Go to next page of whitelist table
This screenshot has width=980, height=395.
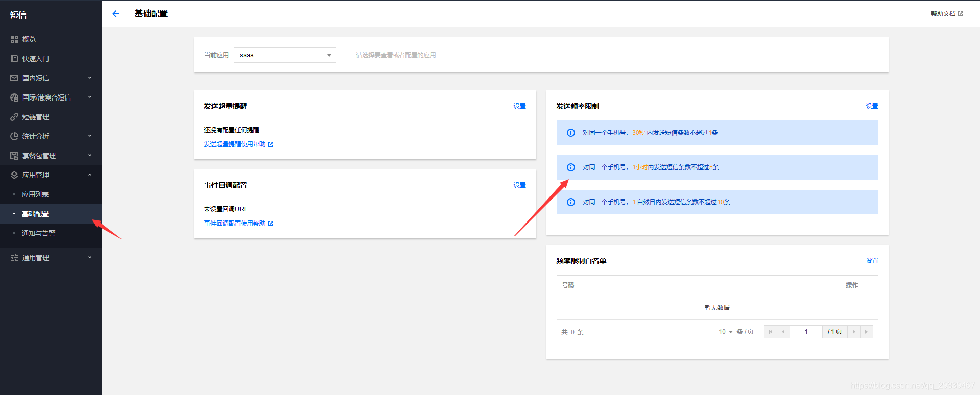coord(854,332)
